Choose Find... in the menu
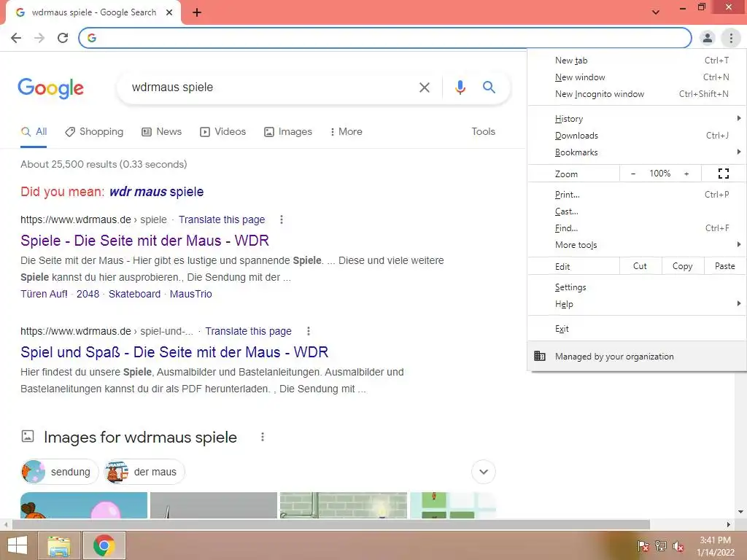The width and height of the screenshot is (747, 560). pos(637,228)
